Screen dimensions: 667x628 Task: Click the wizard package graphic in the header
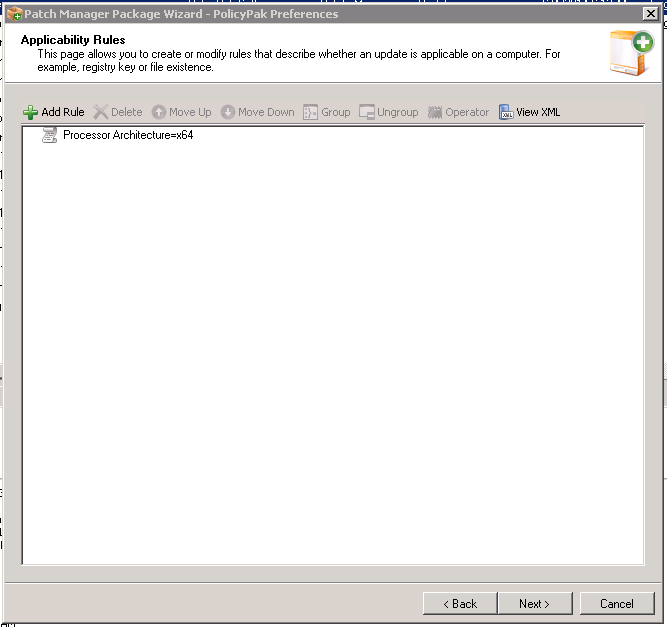coord(631,53)
